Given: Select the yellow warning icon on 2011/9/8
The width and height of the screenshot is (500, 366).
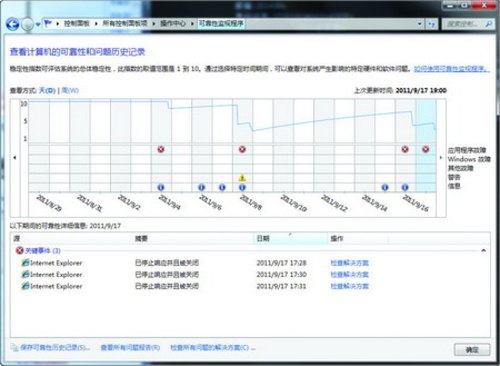Looking at the screenshot, I should click(242, 178).
